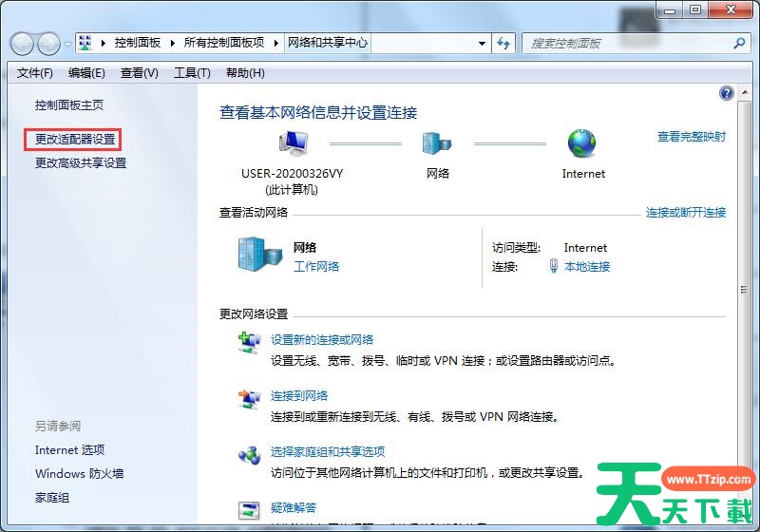Open 家庭组 link in sidebar
This screenshot has width=760, height=532.
click(52, 498)
